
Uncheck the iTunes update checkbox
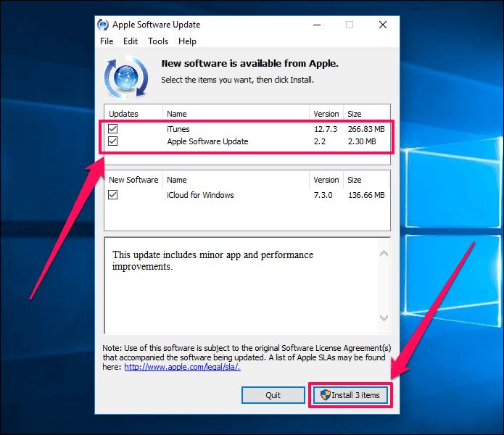pyautogui.click(x=113, y=129)
